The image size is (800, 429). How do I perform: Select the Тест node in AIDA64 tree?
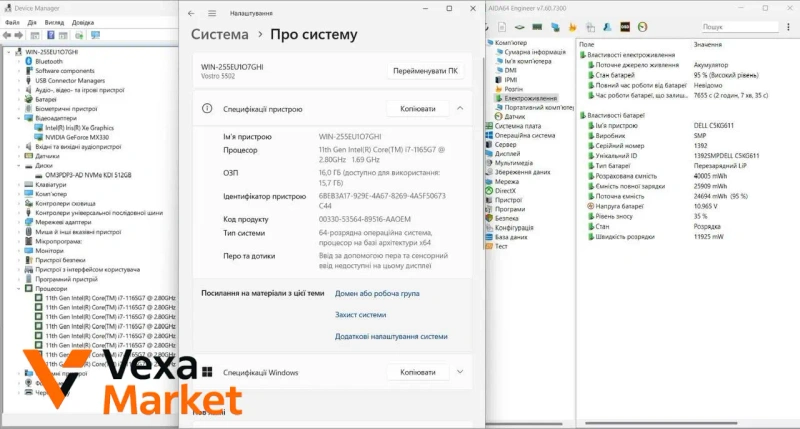(x=501, y=246)
